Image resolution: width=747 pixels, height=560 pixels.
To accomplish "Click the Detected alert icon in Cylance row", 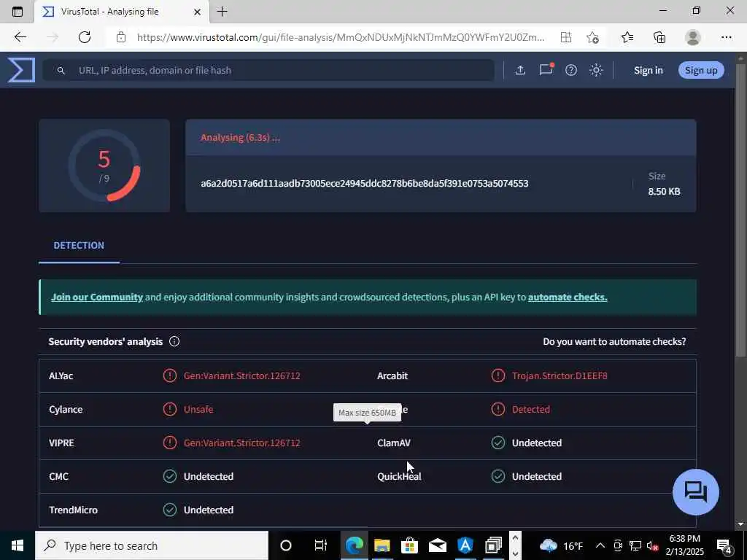I will pyautogui.click(x=498, y=409).
